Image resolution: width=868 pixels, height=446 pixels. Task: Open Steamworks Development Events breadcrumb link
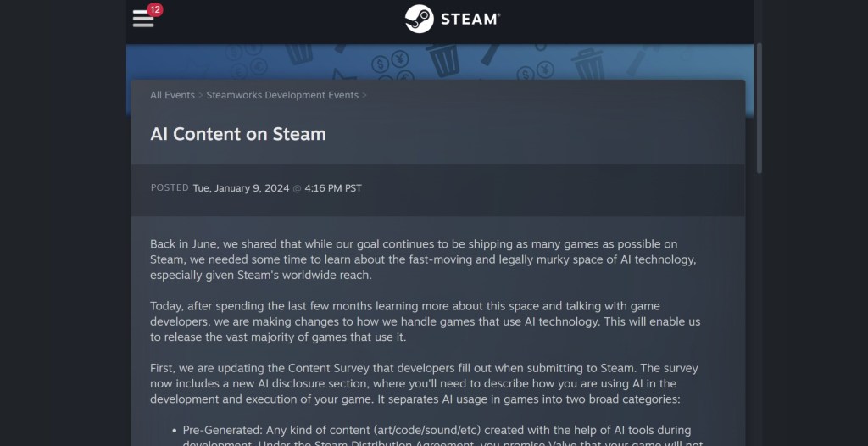tap(282, 95)
